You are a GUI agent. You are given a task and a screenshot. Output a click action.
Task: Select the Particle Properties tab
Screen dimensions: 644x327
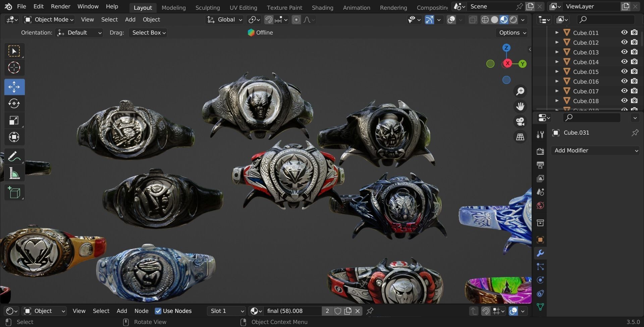point(540,267)
